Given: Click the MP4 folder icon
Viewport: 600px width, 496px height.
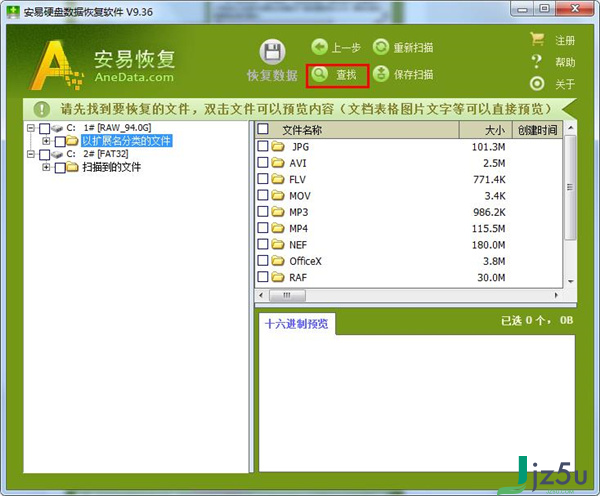Looking at the screenshot, I should [278, 228].
